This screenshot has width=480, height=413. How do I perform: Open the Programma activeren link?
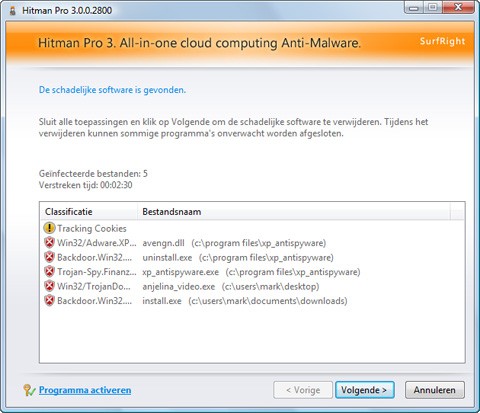(x=85, y=390)
